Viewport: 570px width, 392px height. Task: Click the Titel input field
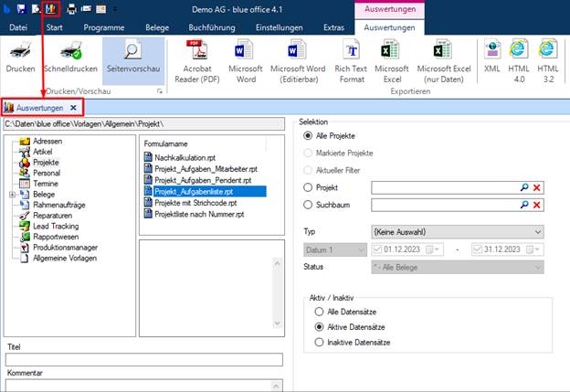pos(144,359)
